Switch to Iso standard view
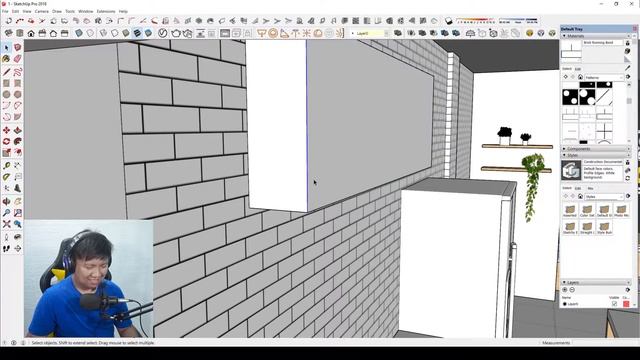The image size is (640, 360). tap(9, 33)
